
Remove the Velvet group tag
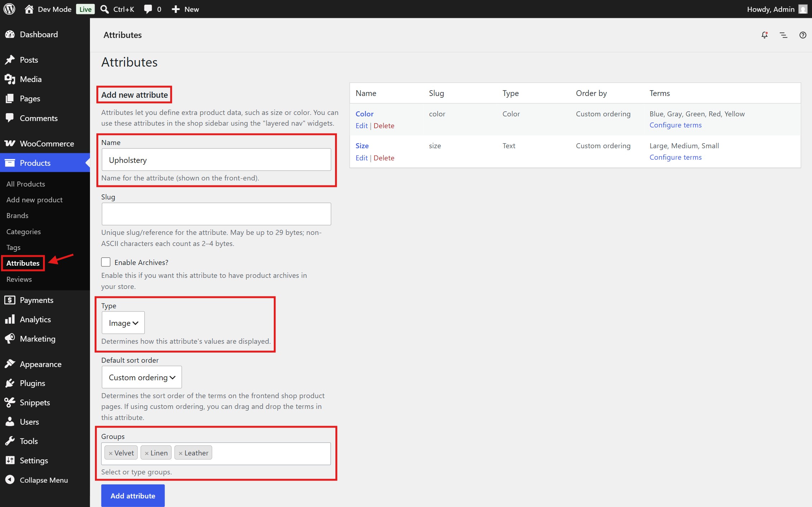[111, 453]
